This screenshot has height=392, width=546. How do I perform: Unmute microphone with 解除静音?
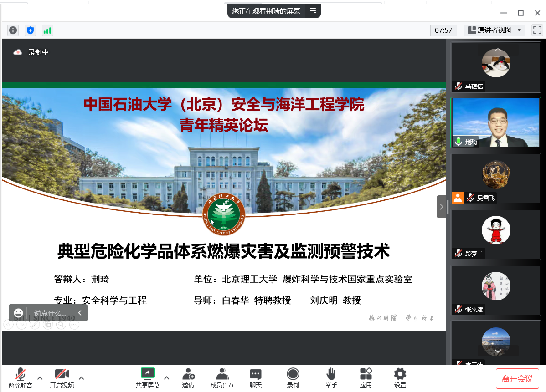click(21, 378)
